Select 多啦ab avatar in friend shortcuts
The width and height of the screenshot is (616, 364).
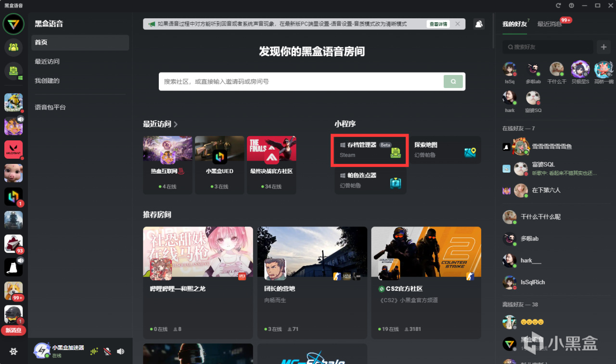(533, 69)
